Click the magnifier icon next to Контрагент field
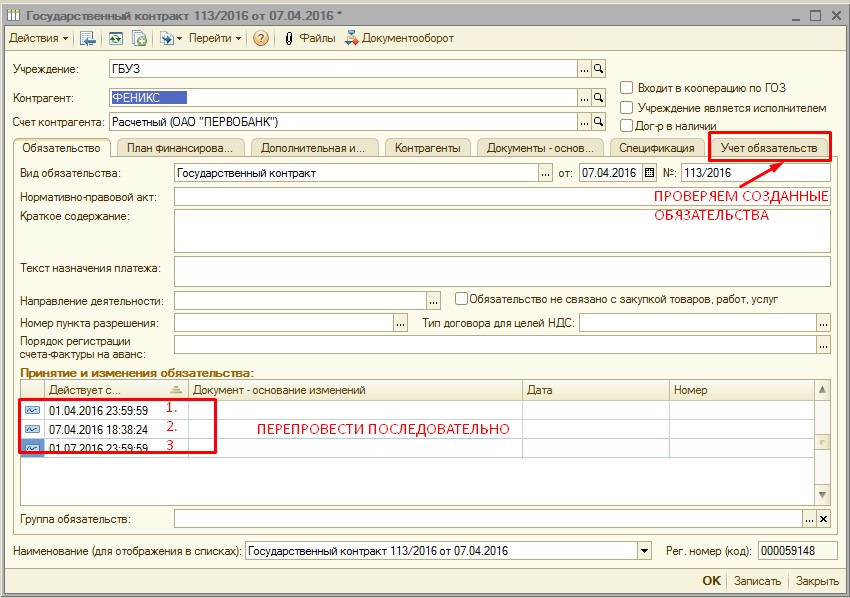The height and width of the screenshot is (598, 850). tap(599, 98)
